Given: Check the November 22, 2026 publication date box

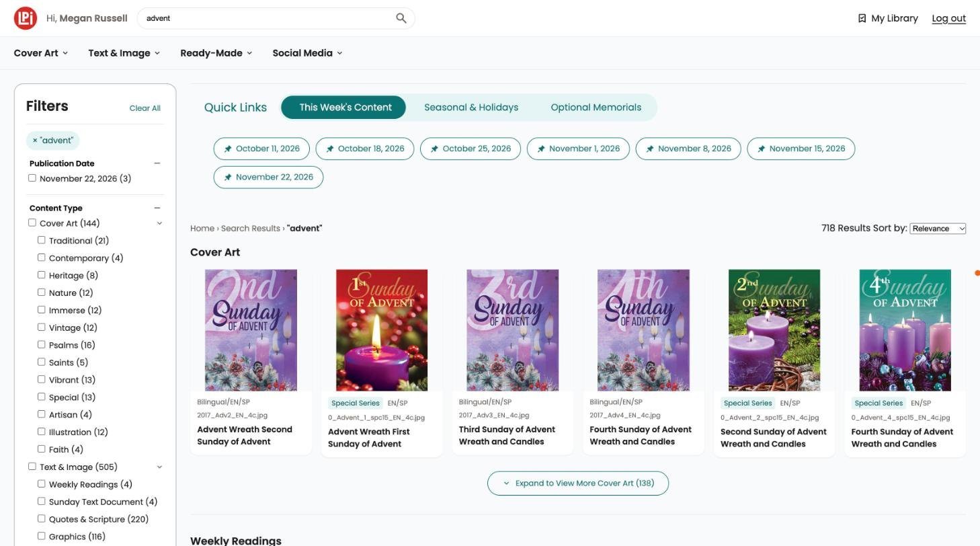Looking at the screenshot, I should pyautogui.click(x=32, y=178).
